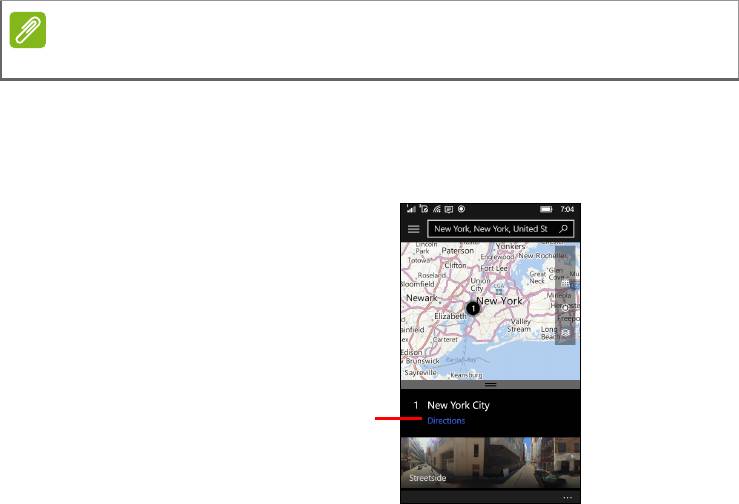The height and width of the screenshot is (504, 739).
Task: Center map with the locate-me icon
Action: tap(566, 308)
